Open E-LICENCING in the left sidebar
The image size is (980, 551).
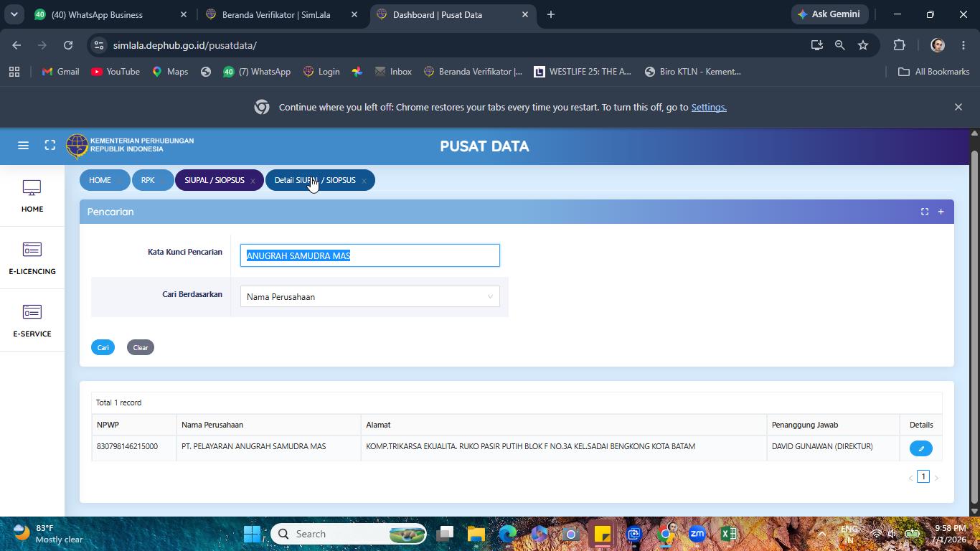point(32,258)
